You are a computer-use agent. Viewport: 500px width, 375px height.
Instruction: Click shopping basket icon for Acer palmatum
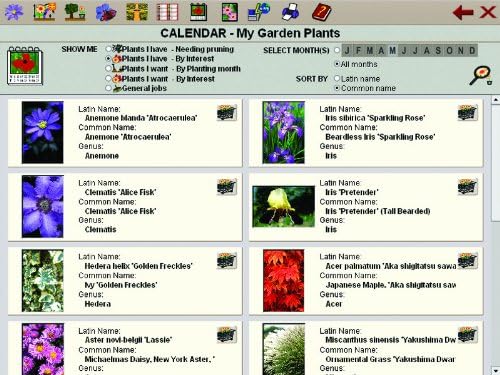468,261
